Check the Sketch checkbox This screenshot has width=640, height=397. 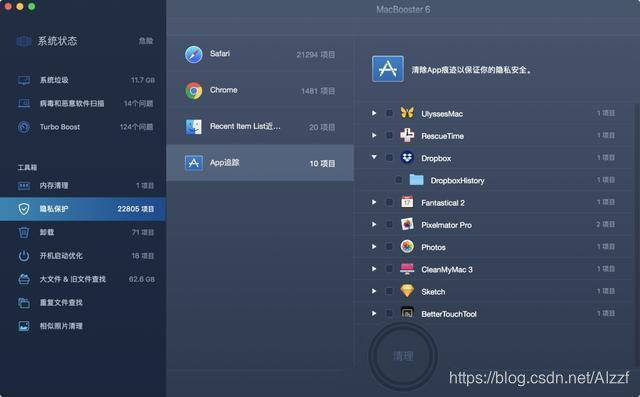pos(389,291)
